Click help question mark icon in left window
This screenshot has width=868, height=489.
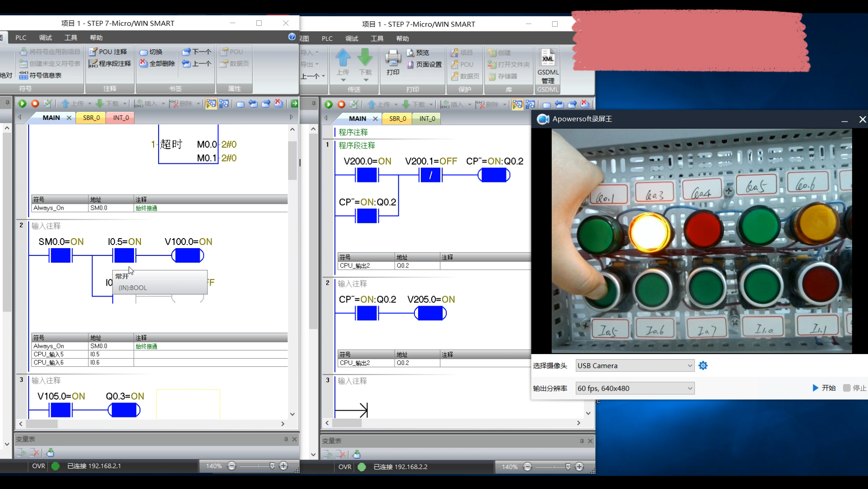[292, 37]
